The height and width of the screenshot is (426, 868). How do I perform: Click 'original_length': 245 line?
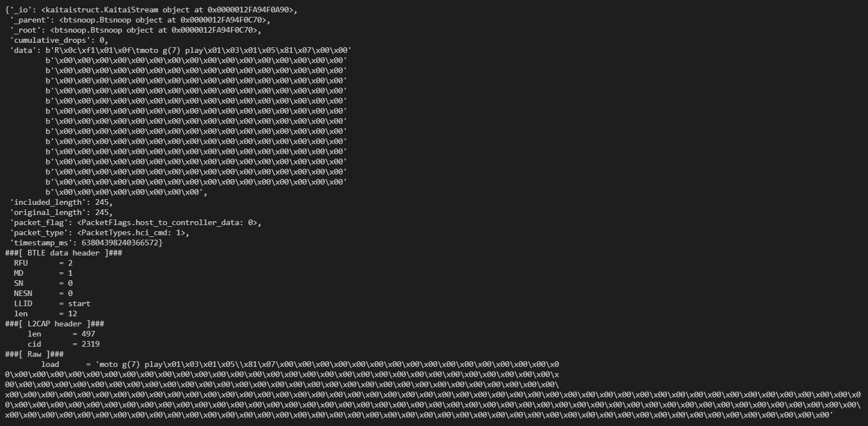coord(61,212)
